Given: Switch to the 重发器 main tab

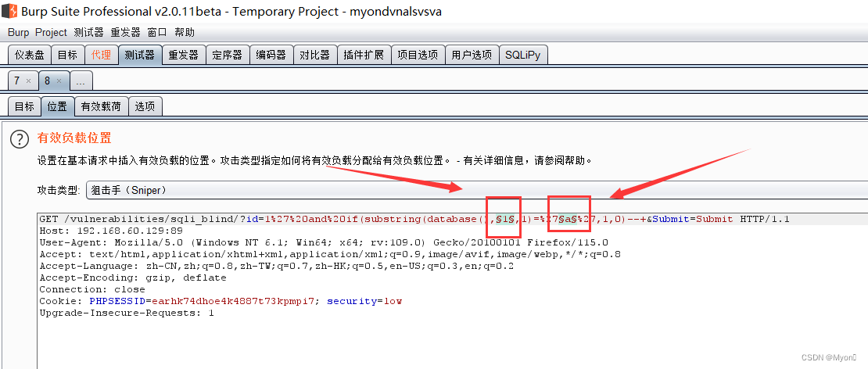Looking at the screenshot, I should 184,55.
